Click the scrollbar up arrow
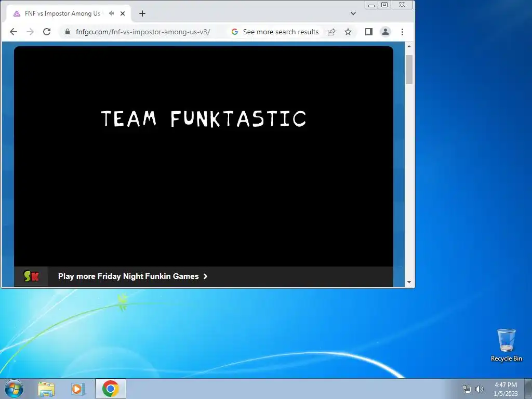This screenshot has width=532, height=399. pyautogui.click(x=409, y=46)
